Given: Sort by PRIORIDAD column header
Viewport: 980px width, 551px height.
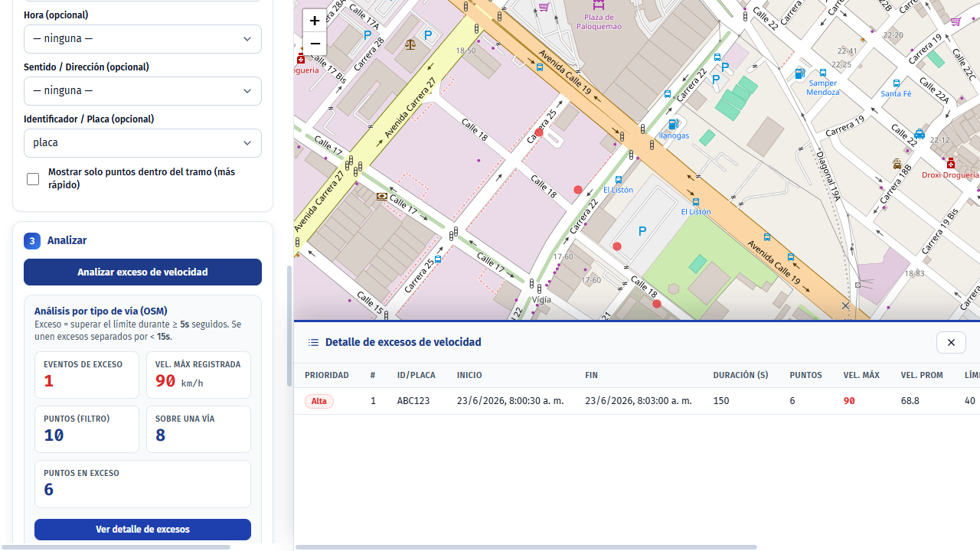Looking at the screenshot, I should point(327,375).
